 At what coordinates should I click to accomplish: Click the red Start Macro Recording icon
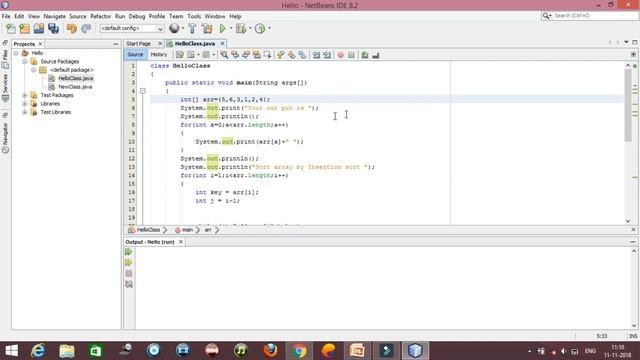(340, 55)
